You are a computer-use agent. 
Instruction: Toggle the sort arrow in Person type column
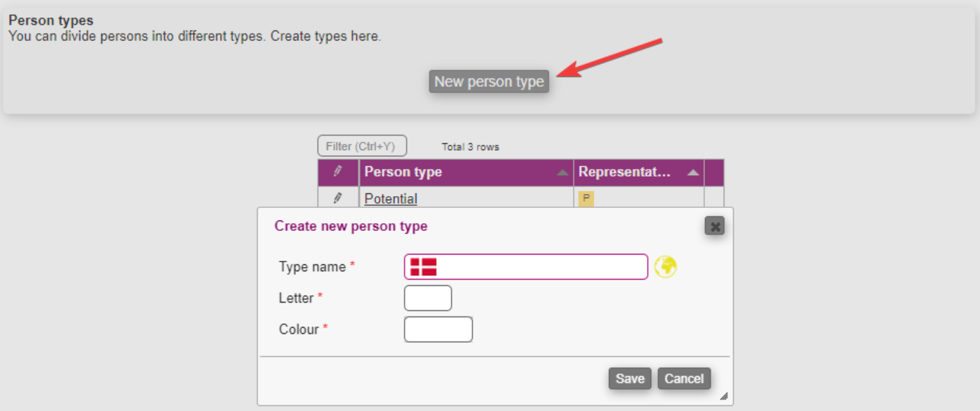tap(562, 172)
